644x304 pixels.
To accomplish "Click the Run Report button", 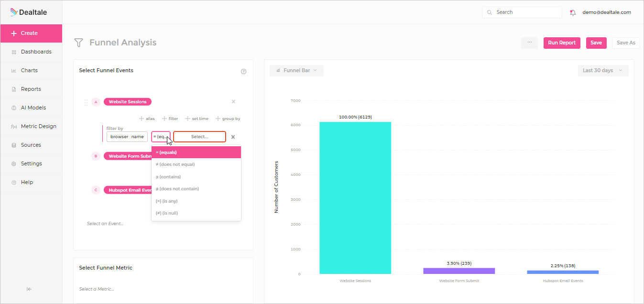I will pyautogui.click(x=562, y=43).
